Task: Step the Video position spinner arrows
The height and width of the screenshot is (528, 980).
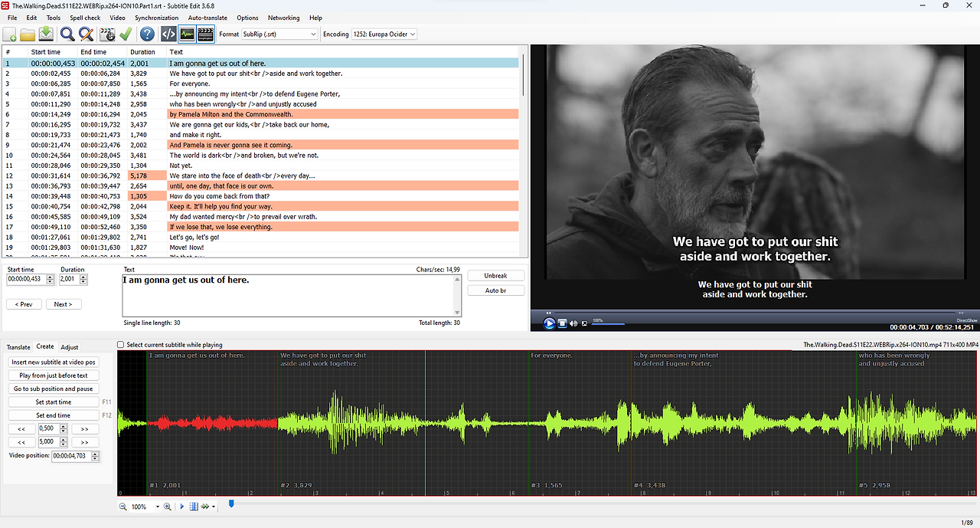Action: (95, 456)
